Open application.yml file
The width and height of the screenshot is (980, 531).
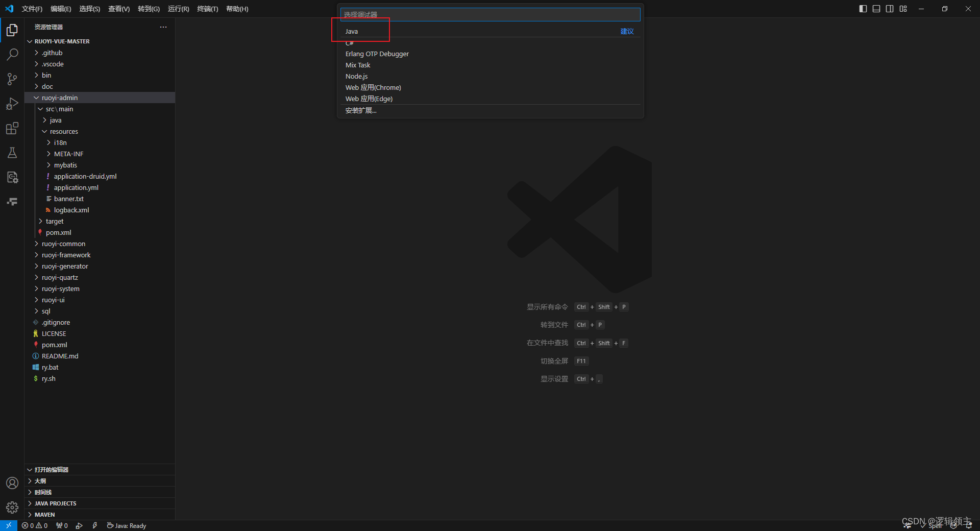pyautogui.click(x=100, y=187)
